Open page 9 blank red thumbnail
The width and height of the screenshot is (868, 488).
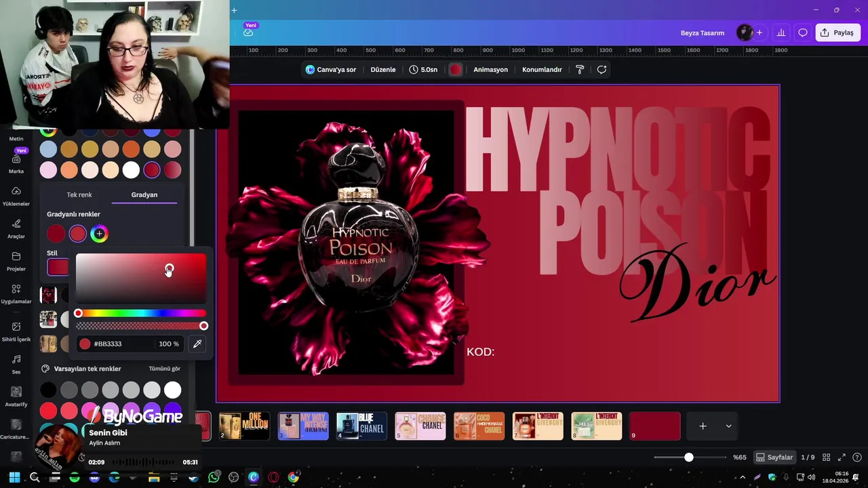coord(655,426)
